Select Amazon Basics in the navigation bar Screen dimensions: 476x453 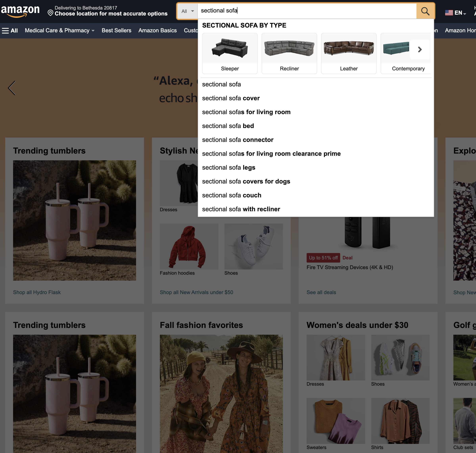(x=157, y=31)
